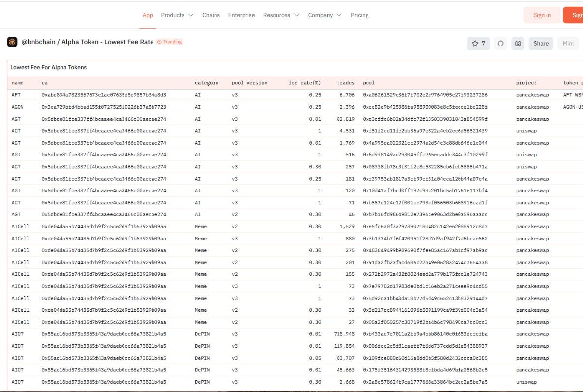The width and height of the screenshot is (583, 392).
Task: Click pool address 0xb7b16fd986b9812e7396ce9063d2be0a596aaacc
Action: coord(425,214)
